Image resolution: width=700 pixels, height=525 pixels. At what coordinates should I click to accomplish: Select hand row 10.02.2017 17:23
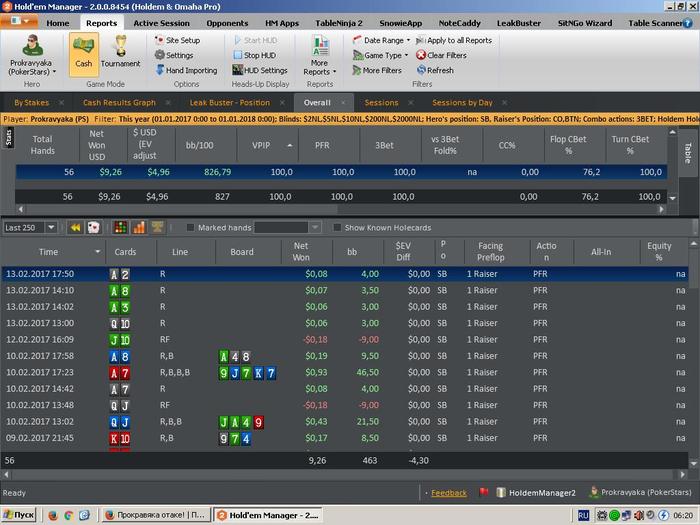click(x=344, y=372)
